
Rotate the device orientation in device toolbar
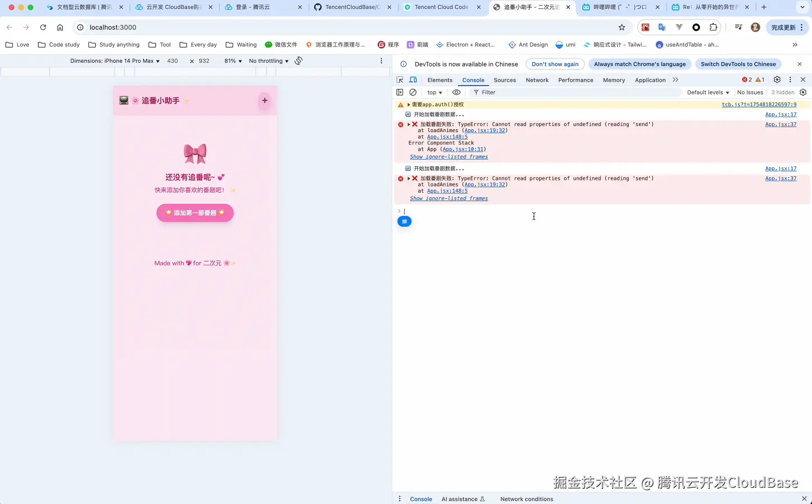point(298,60)
